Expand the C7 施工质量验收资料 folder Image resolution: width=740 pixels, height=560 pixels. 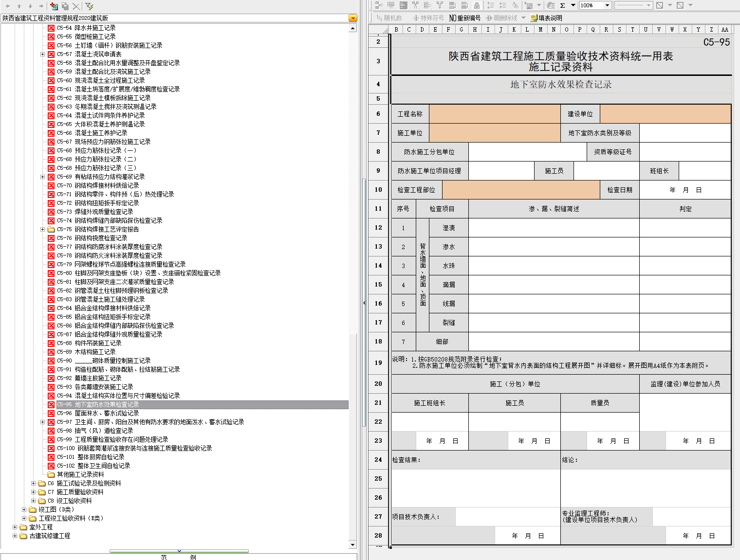(33, 492)
